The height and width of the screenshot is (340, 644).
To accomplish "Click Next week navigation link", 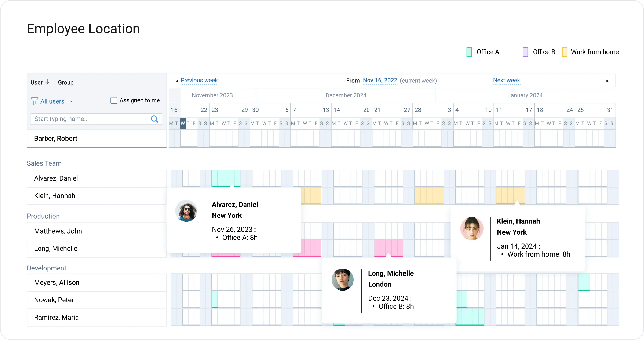I will [507, 81].
